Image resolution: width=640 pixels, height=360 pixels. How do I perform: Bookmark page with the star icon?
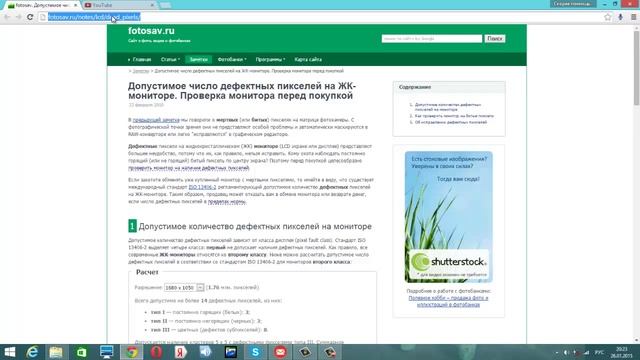(608, 17)
